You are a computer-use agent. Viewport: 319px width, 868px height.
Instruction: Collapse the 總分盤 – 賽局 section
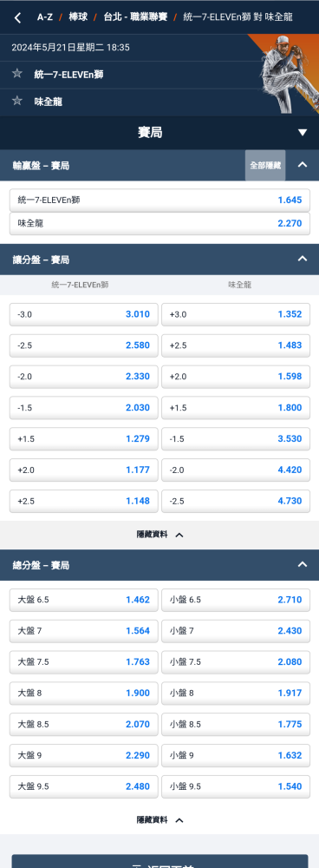coord(303,565)
